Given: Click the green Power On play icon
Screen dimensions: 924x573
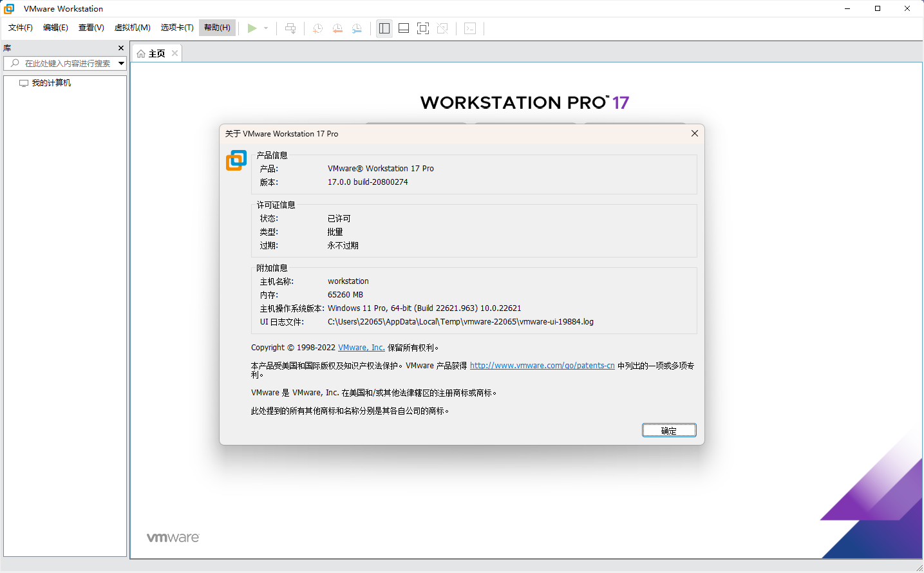Looking at the screenshot, I should [252, 28].
